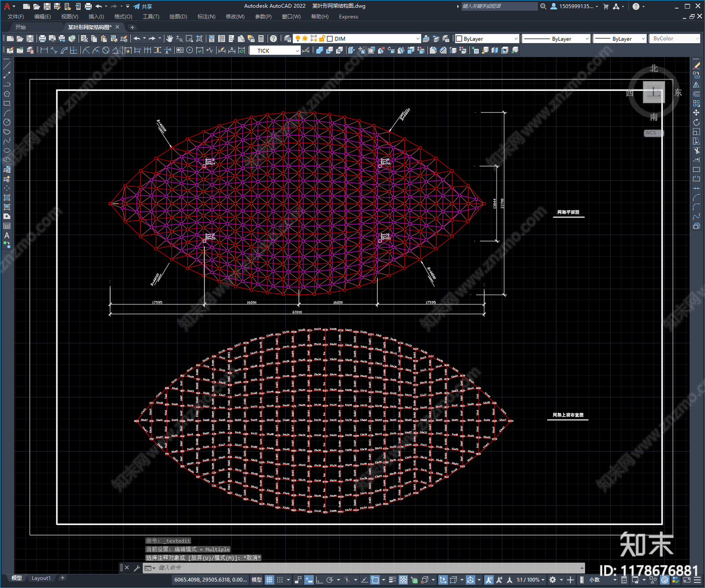Screen dimensions: 705x588
Task: Open the Express menu
Action: (349, 17)
